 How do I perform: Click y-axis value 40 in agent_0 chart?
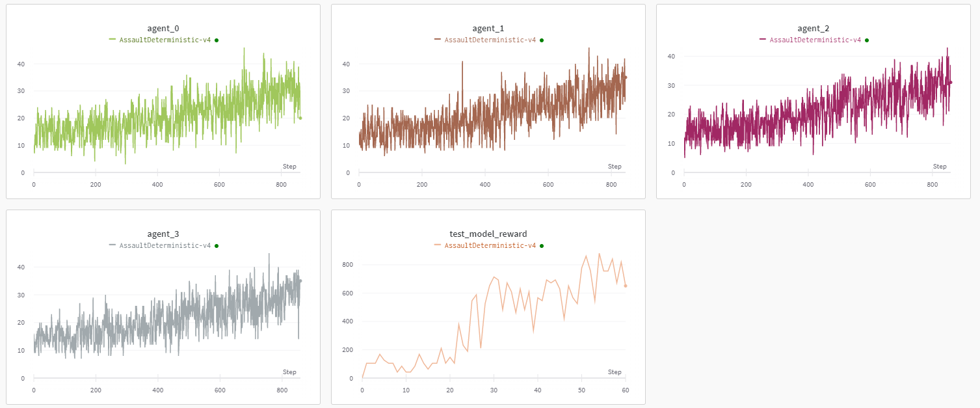click(21, 64)
